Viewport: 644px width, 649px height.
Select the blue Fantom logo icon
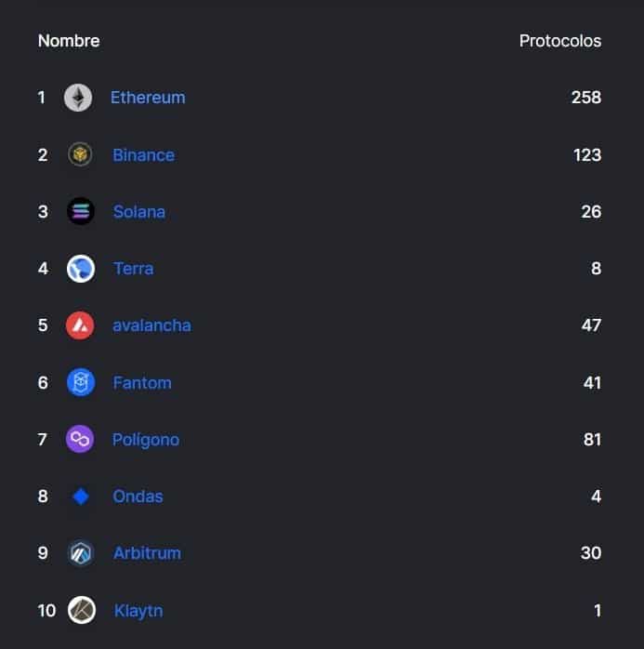[x=81, y=382]
